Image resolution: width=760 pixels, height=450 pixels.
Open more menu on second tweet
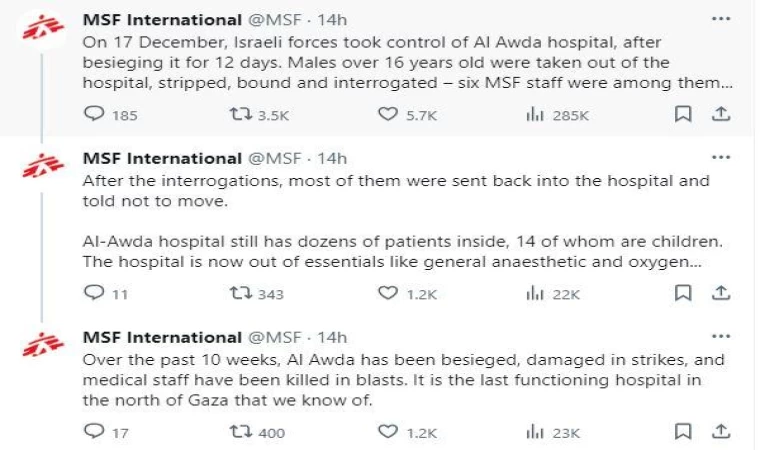(x=719, y=158)
